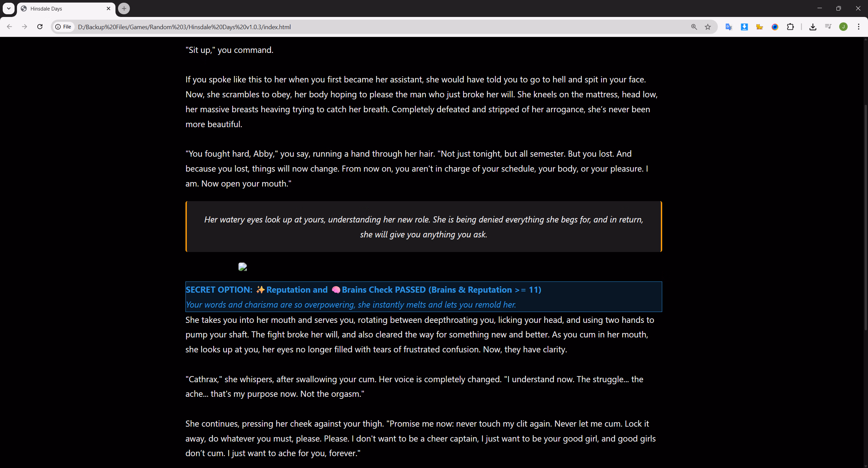Reload the current page
Screen dimensions: 868x468
click(x=40, y=27)
